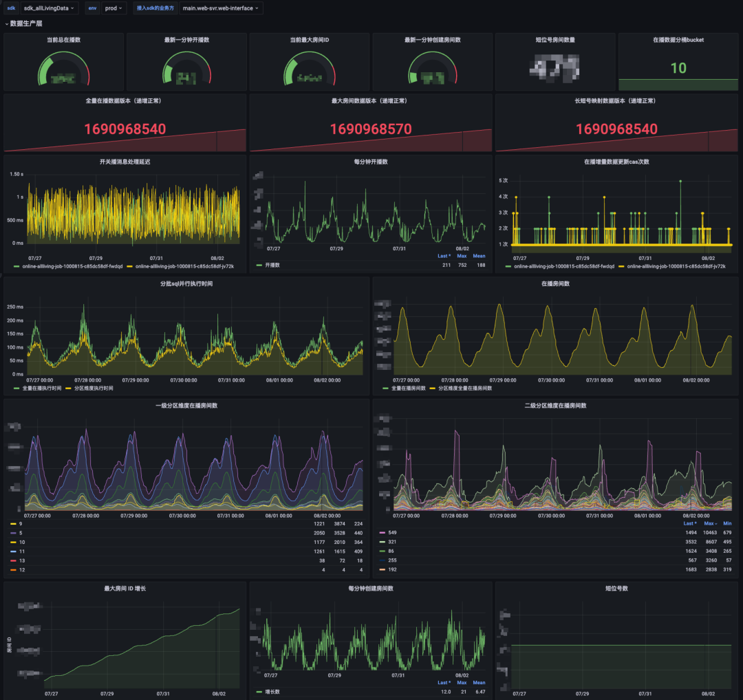
Task: Click the value 1690968570 in 最大房间数据版本 panel
Action: tap(371, 129)
